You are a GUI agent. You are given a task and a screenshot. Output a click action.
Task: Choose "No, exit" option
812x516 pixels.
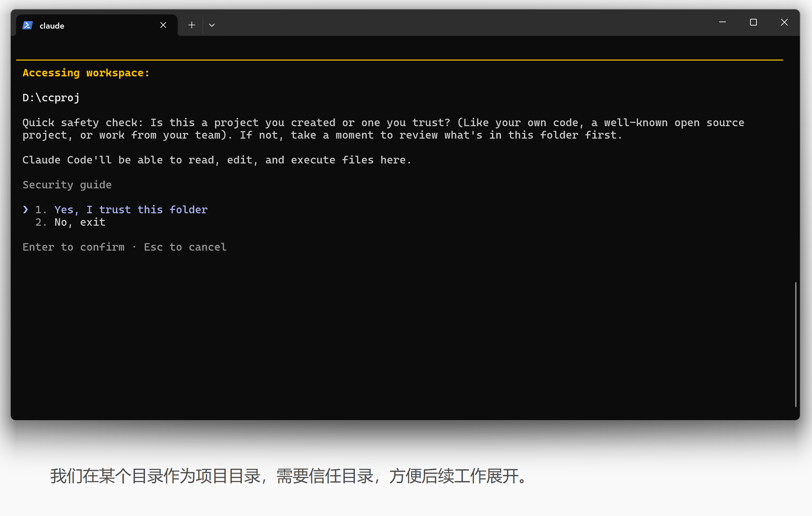click(x=80, y=222)
